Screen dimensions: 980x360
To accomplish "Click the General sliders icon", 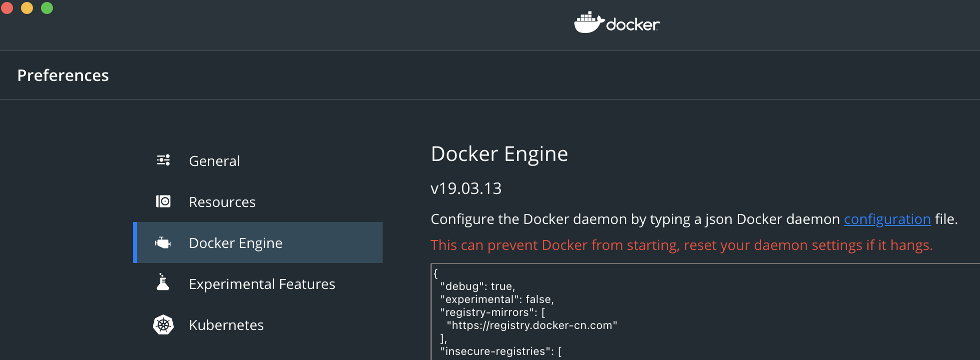I will (x=163, y=160).
